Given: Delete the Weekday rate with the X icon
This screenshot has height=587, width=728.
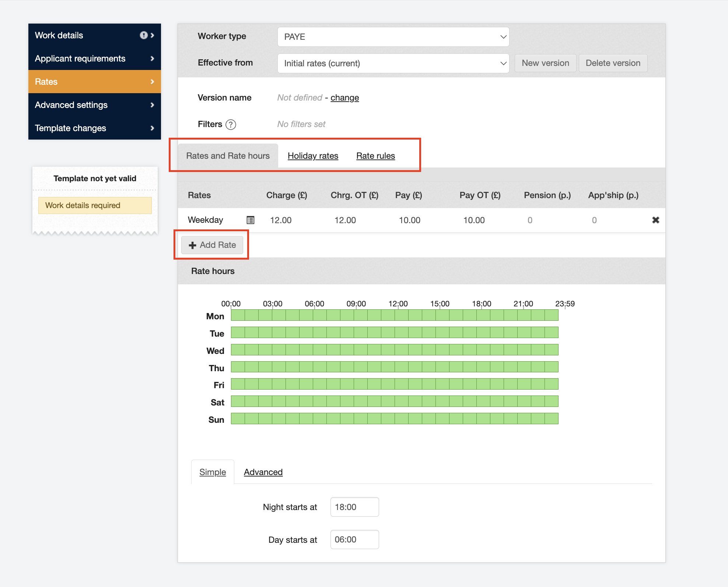Looking at the screenshot, I should [x=655, y=220].
